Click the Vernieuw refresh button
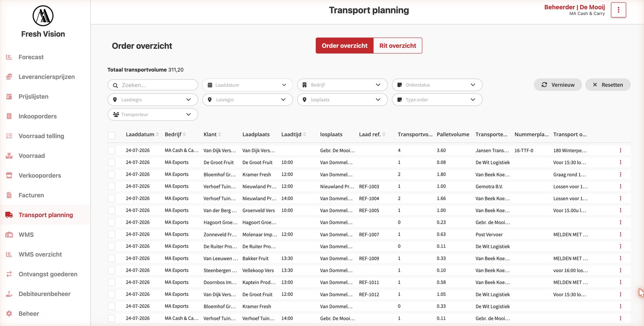This screenshot has width=644, height=326. pos(557,85)
